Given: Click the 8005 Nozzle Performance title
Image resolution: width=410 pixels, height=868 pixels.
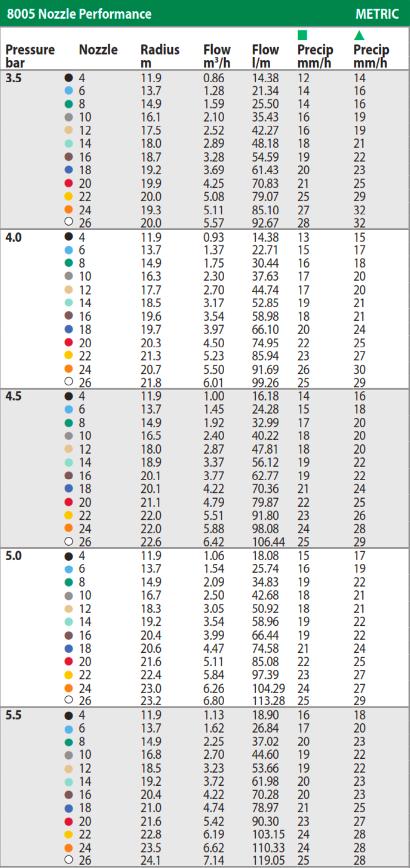Looking at the screenshot, I should pyautogui.click(x=79, y=14).
